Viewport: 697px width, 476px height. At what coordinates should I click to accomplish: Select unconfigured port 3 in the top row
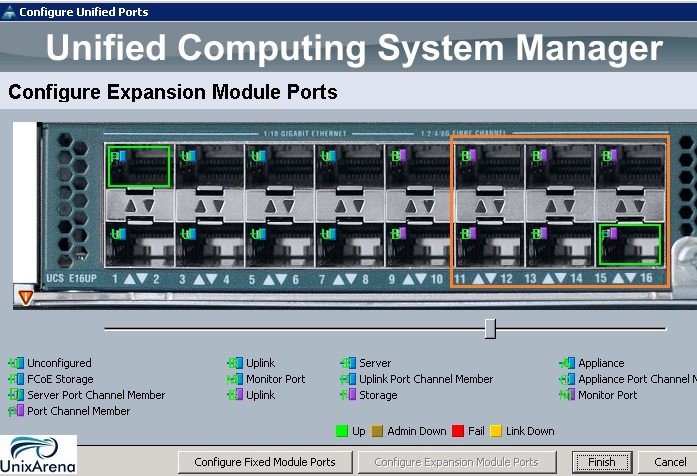click(209, 166)
